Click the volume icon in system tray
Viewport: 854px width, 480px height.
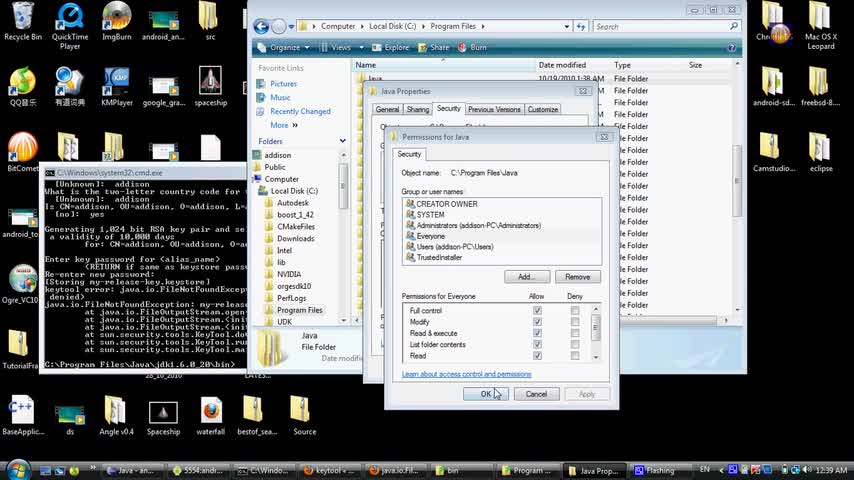coord(807,470)
